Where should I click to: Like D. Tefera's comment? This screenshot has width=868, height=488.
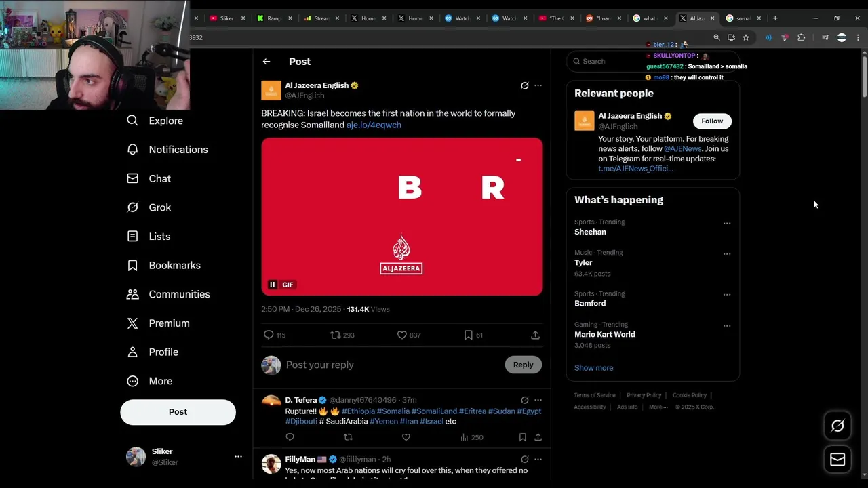coord(406,437)
